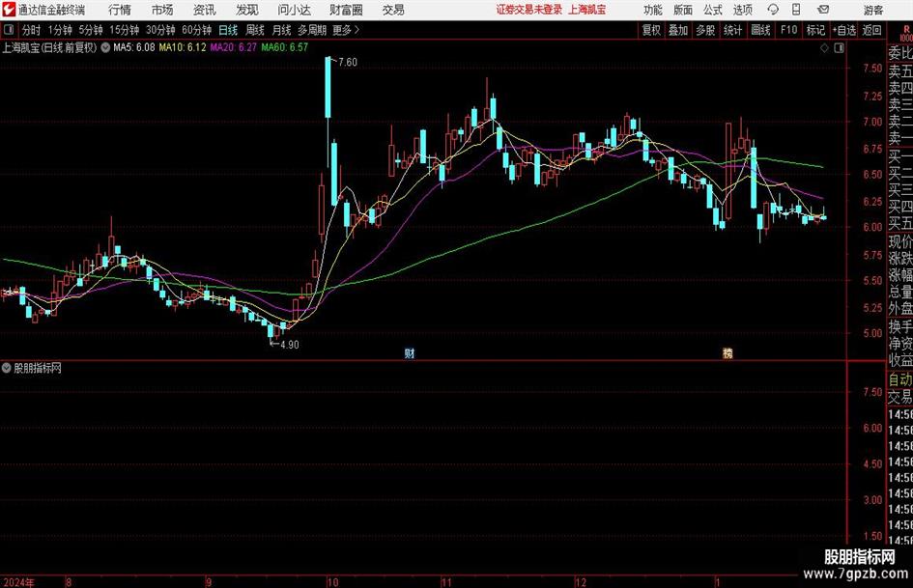The height and width of the screenshot is (588, 913).
Task: Click the MA10: 6.12 indicator value
Action: tap(183, 47)
